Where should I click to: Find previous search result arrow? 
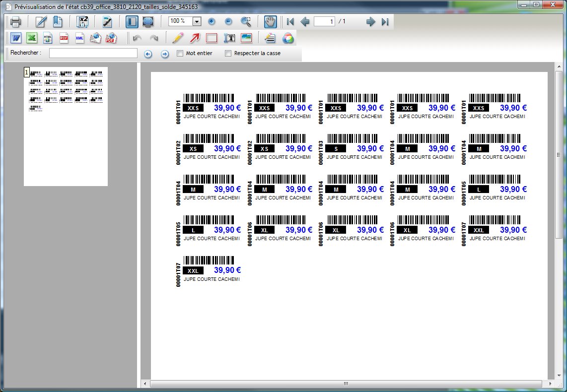point(148,54)
